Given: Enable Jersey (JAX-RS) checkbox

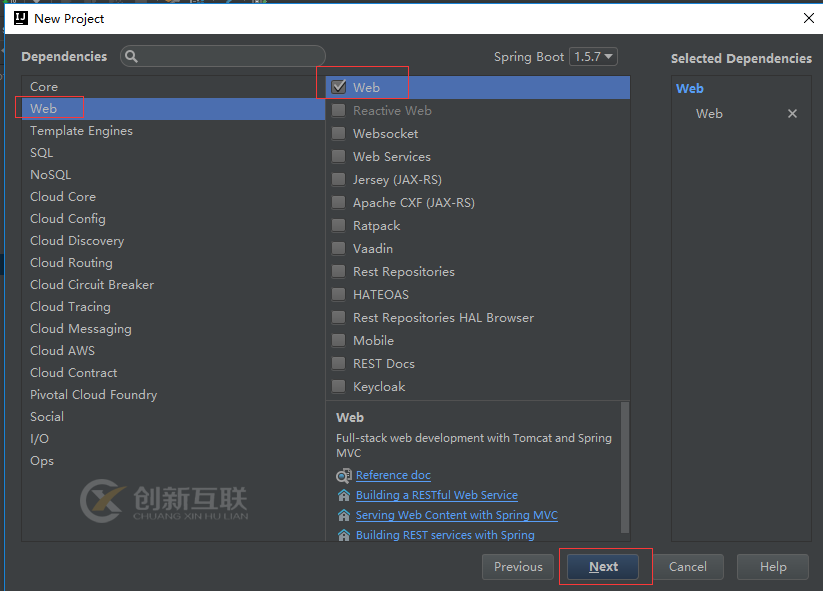Looking at the screenshot, I should click(x=339, y=180).
